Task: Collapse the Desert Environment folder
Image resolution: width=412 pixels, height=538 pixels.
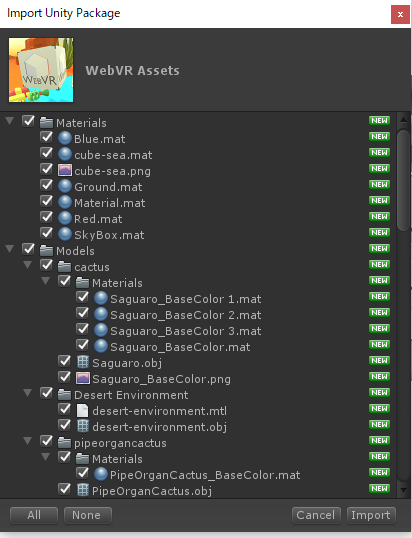Action: click(28, 393)
